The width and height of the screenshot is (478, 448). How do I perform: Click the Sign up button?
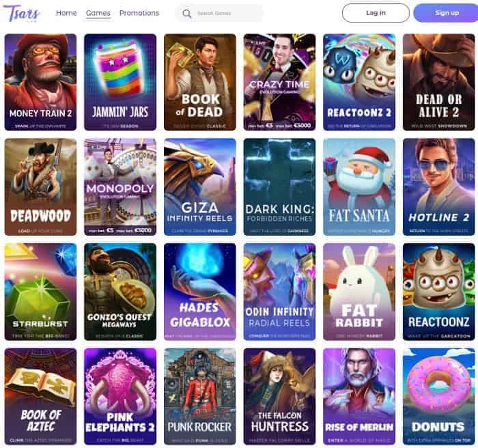(447, 13)
